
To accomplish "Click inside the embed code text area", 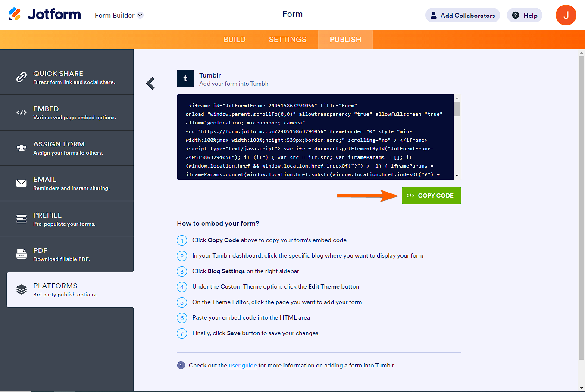I will (316, 137).
